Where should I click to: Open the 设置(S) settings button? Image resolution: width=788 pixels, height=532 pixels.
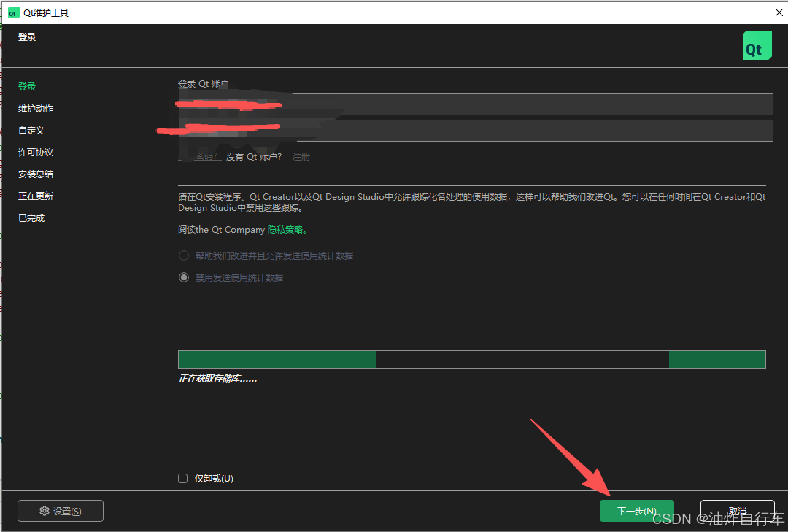[x=61, y=511]
